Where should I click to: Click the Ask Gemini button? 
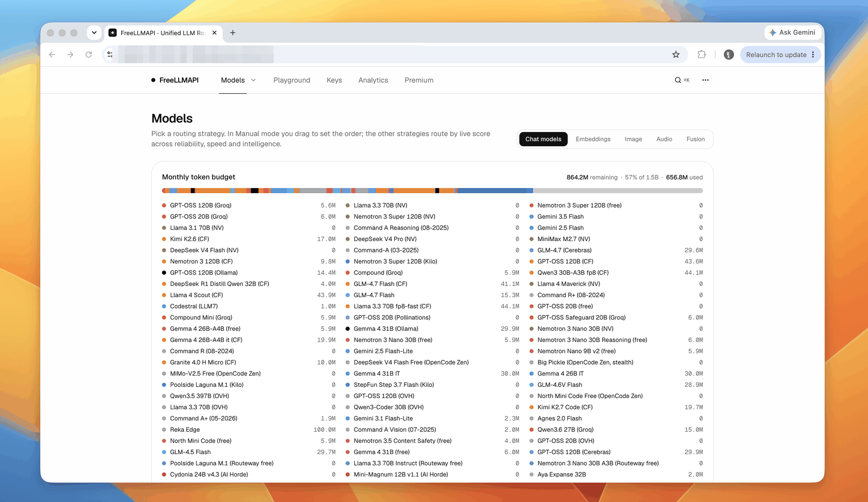tap(792, 33)
